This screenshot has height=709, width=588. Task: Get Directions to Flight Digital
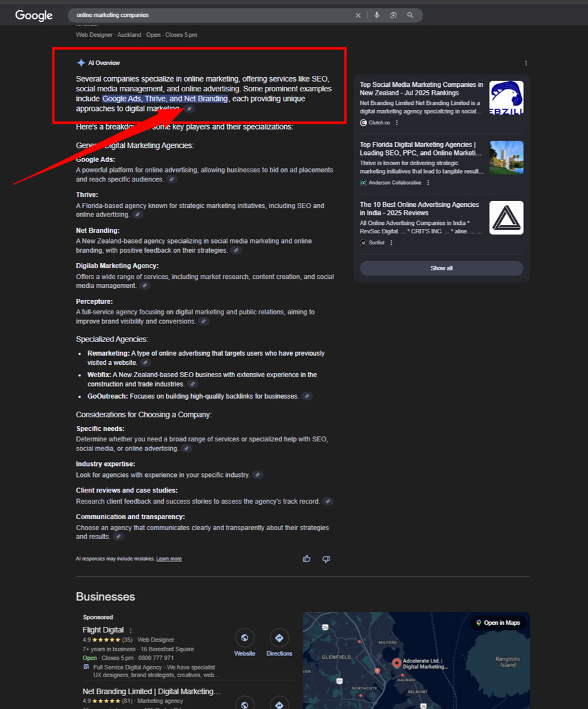pyautogui.click(x=279, y=642)
